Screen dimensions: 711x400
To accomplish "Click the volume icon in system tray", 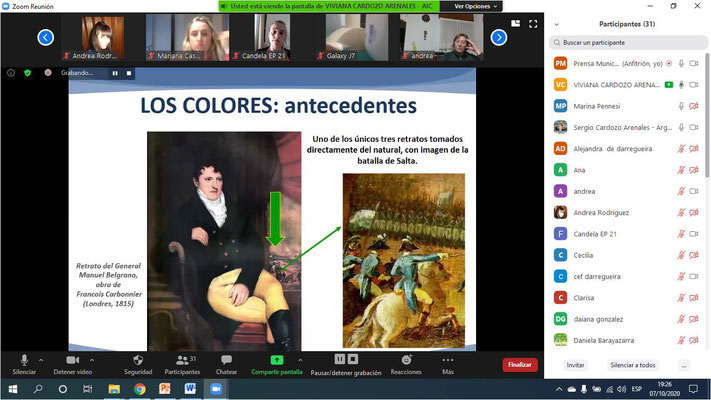I will click(621, 389).
